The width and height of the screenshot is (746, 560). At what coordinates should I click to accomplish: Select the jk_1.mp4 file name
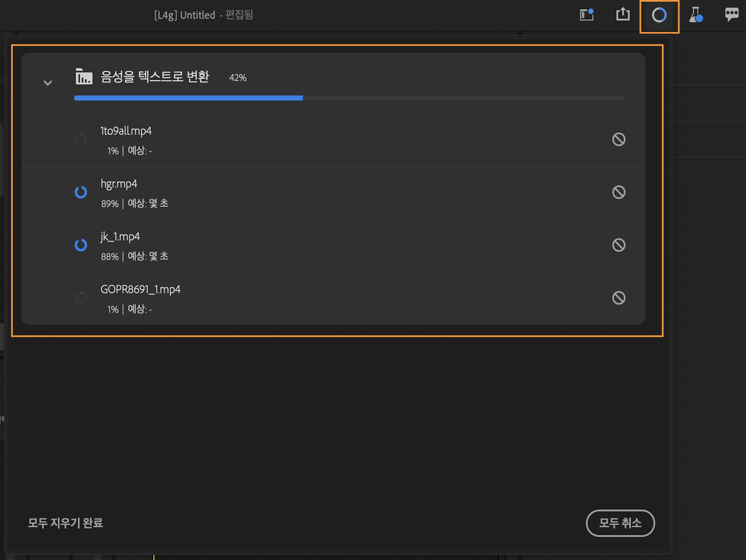click(x=120, y=237)
